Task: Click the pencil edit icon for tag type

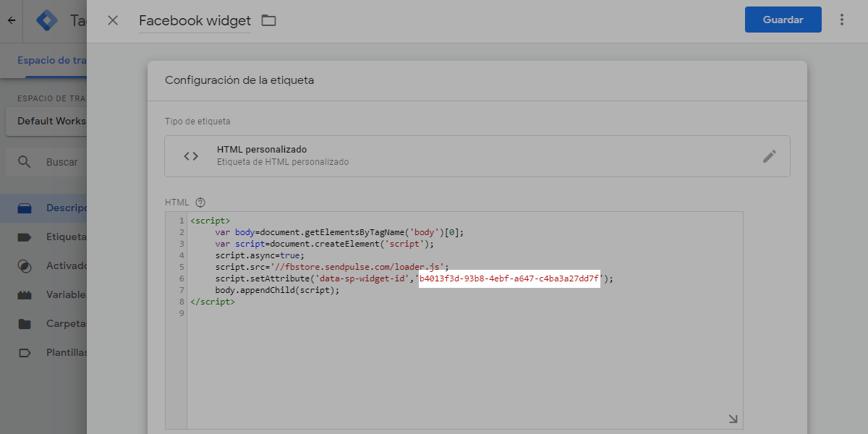Action: [x=770, y=156]
